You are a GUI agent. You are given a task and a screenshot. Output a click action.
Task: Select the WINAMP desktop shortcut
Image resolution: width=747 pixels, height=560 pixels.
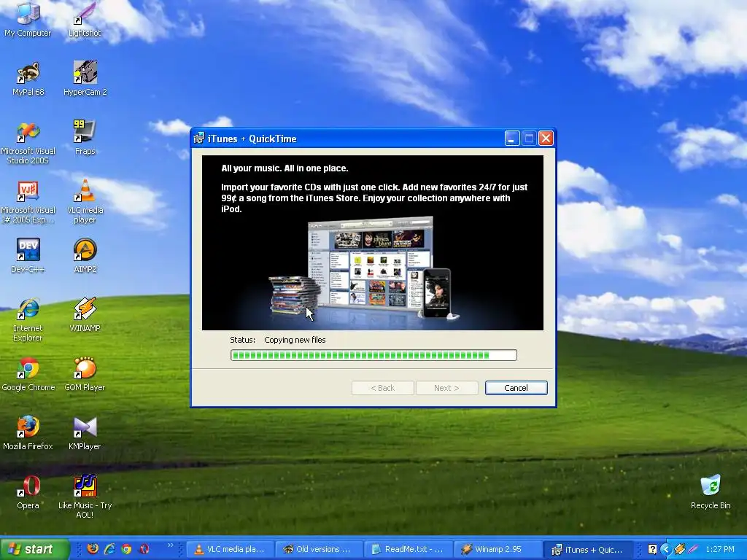85,315
